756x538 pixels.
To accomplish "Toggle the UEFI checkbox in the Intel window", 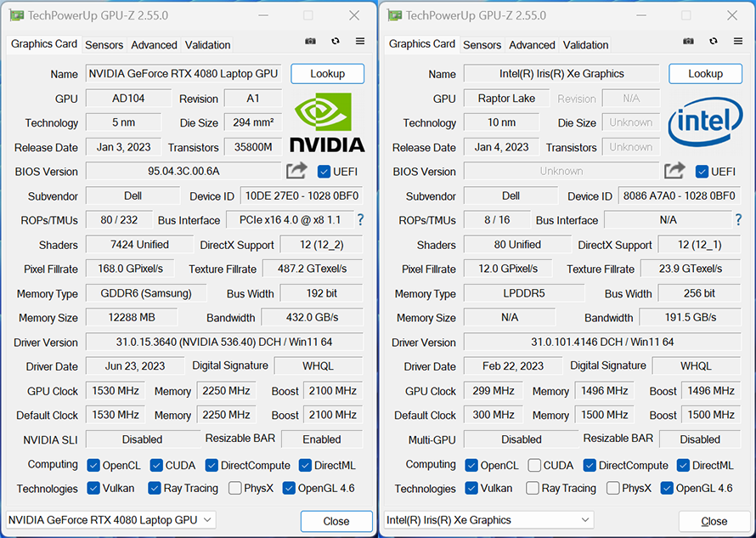I will (702, 172).
